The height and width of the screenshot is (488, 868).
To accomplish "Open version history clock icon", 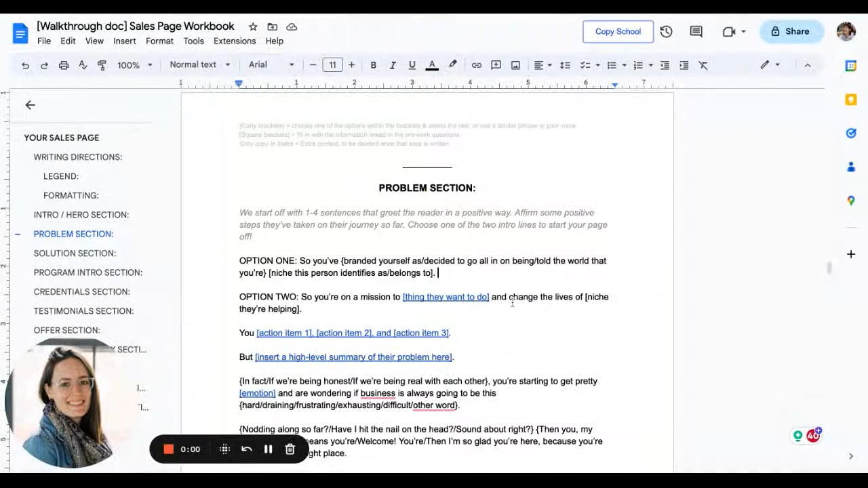I will pyautogui.click(x=666, y=31).
